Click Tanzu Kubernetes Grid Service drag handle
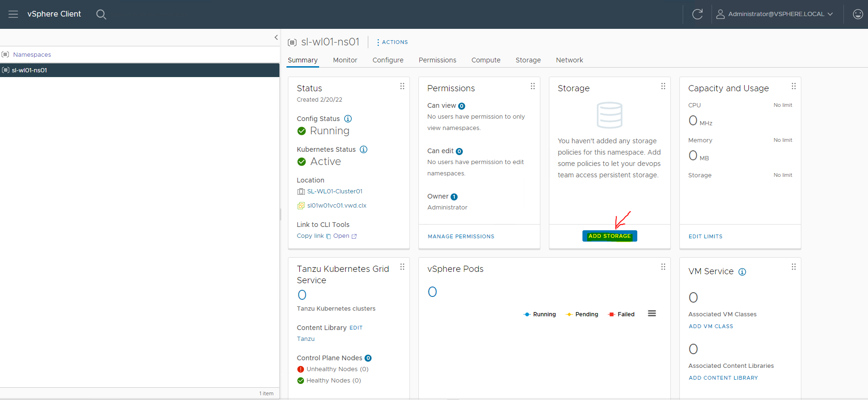Image resolution: width=868 pixels, height=400 pixels. [x=402, y=267]
